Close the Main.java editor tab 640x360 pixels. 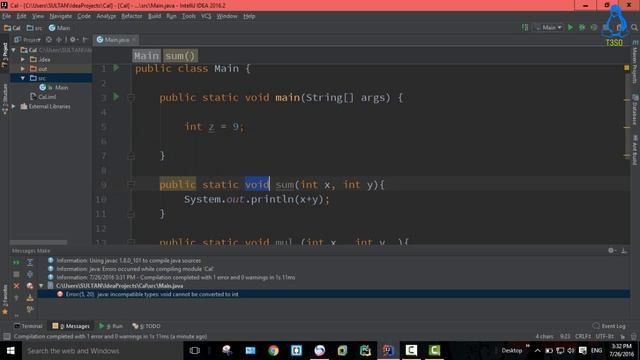(134, 40)
